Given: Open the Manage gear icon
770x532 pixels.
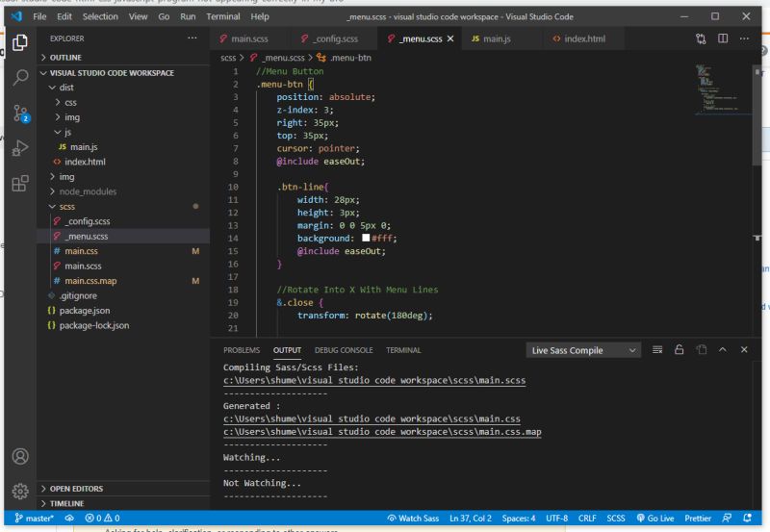Looking at the screenshot, I should [x=20, y=491].
